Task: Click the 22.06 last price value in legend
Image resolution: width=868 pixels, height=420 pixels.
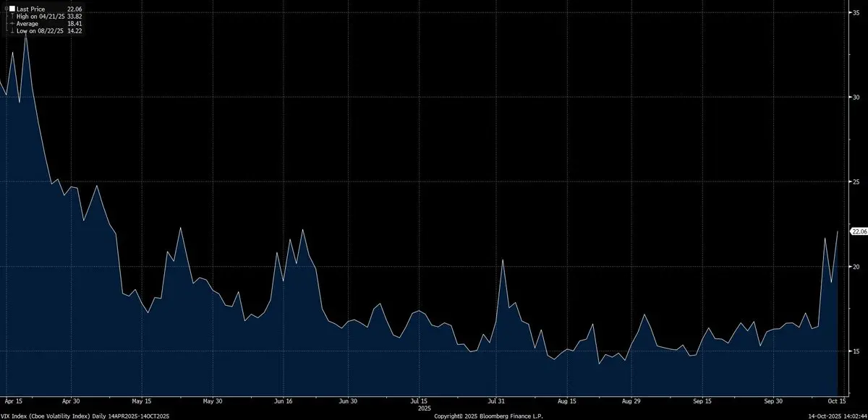Action: click(x=75, y=9)
